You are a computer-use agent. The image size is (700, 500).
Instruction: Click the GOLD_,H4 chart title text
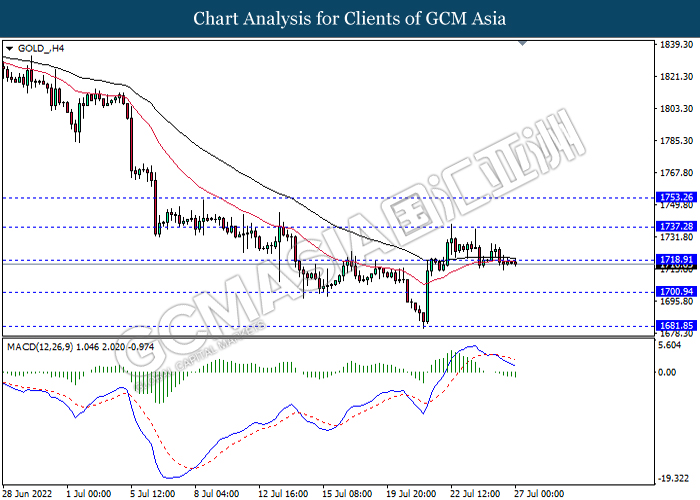[x=41, y=48]
